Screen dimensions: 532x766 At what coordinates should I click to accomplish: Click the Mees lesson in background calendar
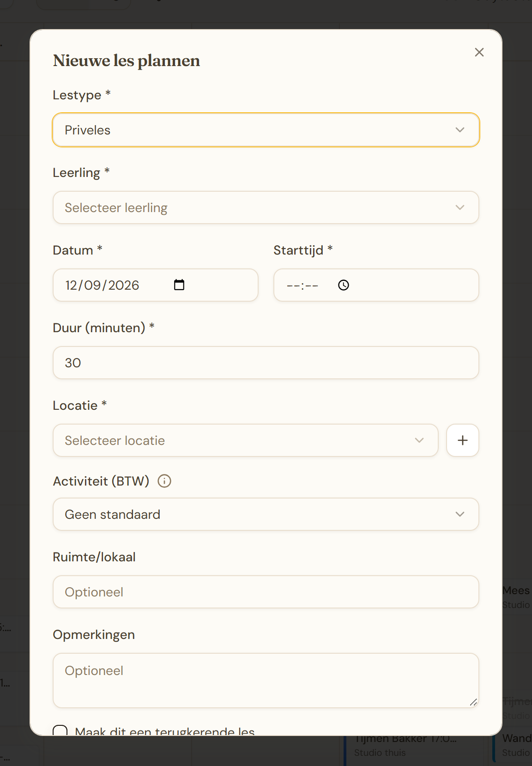tap(517, 597)
